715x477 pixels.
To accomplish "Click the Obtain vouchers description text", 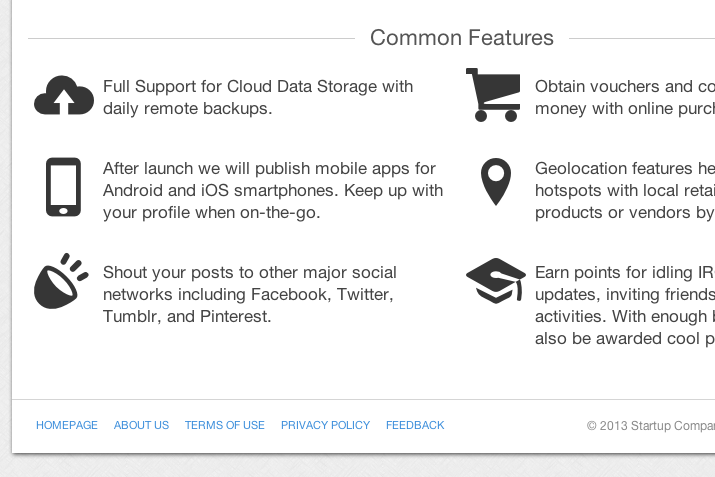I will click(x=625, y=97).
